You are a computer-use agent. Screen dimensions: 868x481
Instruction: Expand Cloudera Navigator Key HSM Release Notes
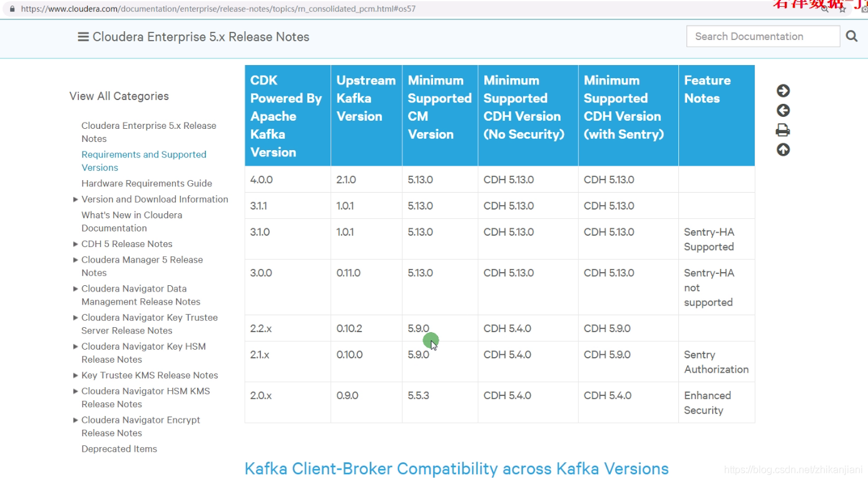click(x=76, y=347)
